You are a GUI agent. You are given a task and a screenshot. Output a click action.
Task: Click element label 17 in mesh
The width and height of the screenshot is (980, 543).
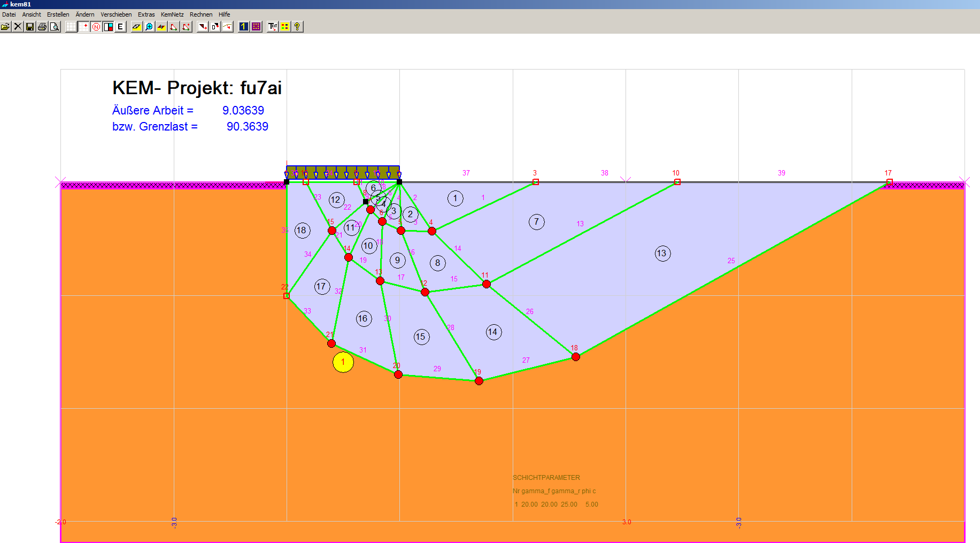pyautogui.click(x=322, y=287)
